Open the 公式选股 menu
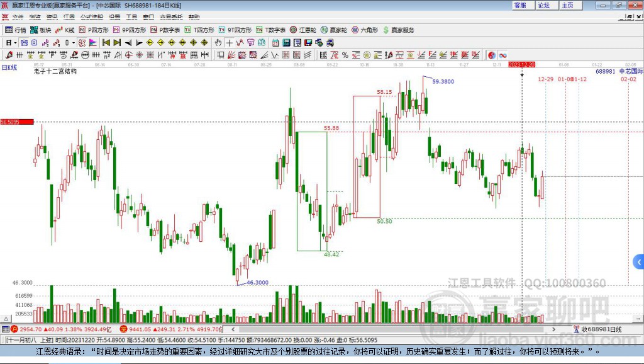The height and width of the screenshot is (364, 644). [x=92, y=17]
